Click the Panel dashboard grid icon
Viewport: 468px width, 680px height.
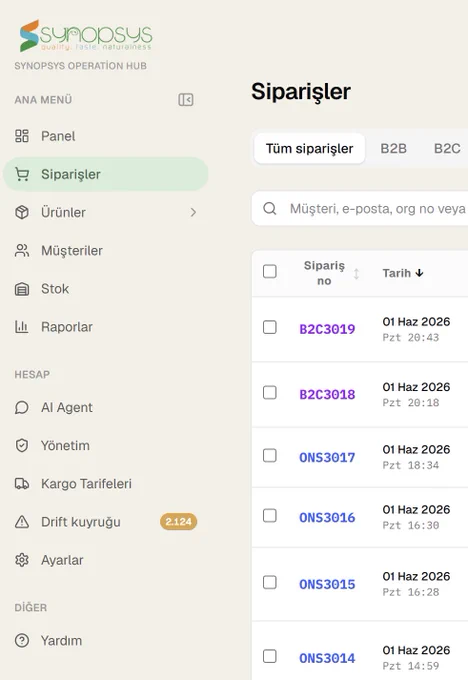22,136
